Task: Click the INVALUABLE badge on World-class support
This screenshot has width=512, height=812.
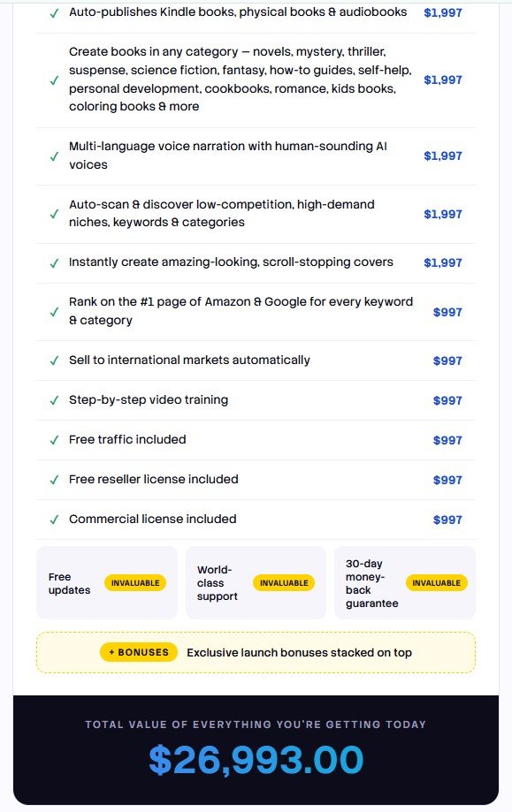Action: pos(284,583)
